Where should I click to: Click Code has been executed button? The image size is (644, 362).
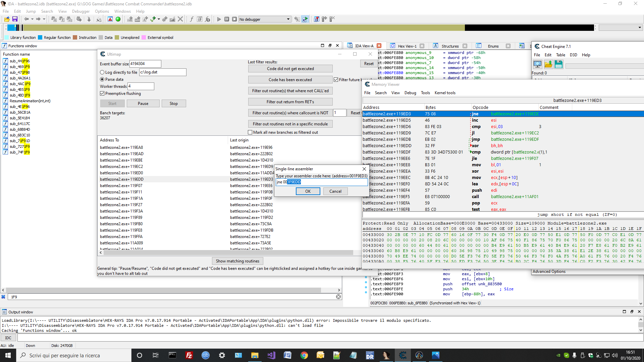click(x=290, y=80)
